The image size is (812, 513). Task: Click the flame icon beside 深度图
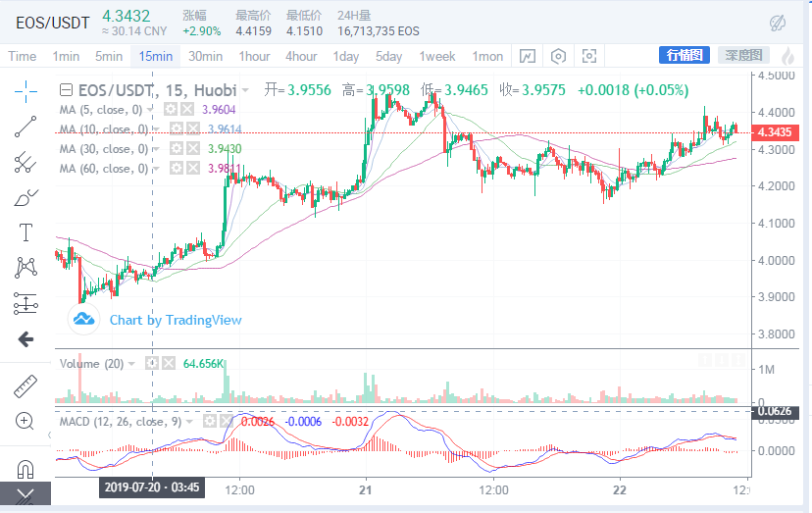coord(788,56)
